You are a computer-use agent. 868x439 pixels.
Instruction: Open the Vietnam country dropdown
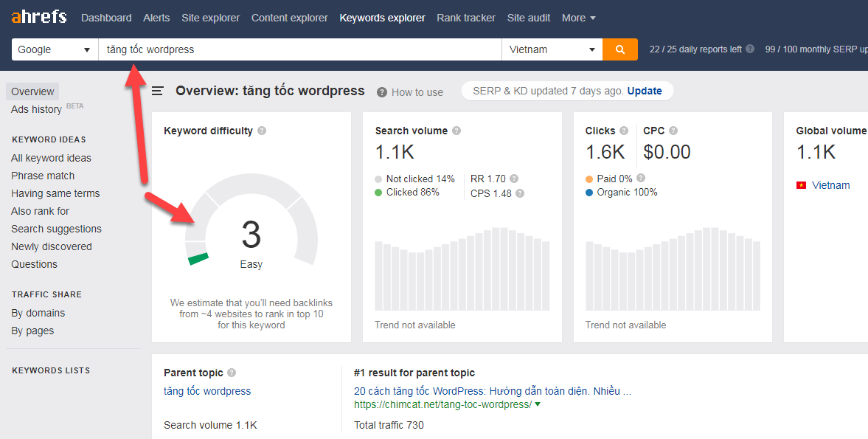click(552, 49)
